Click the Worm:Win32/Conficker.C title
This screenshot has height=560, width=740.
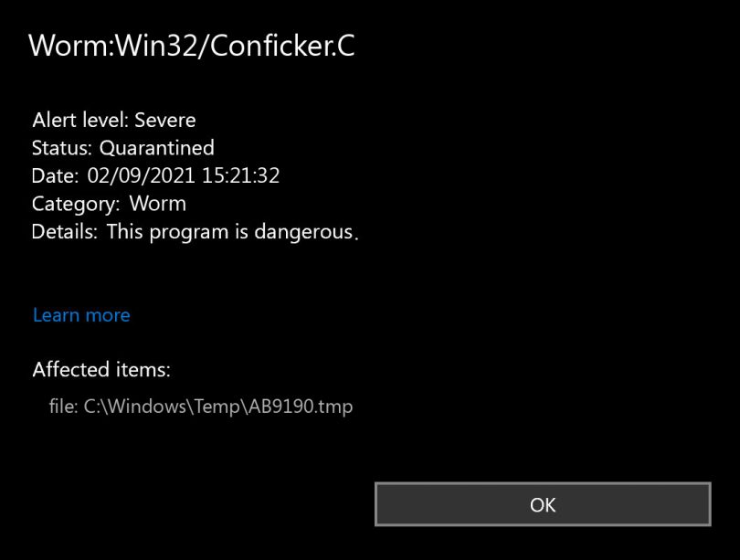194,46
